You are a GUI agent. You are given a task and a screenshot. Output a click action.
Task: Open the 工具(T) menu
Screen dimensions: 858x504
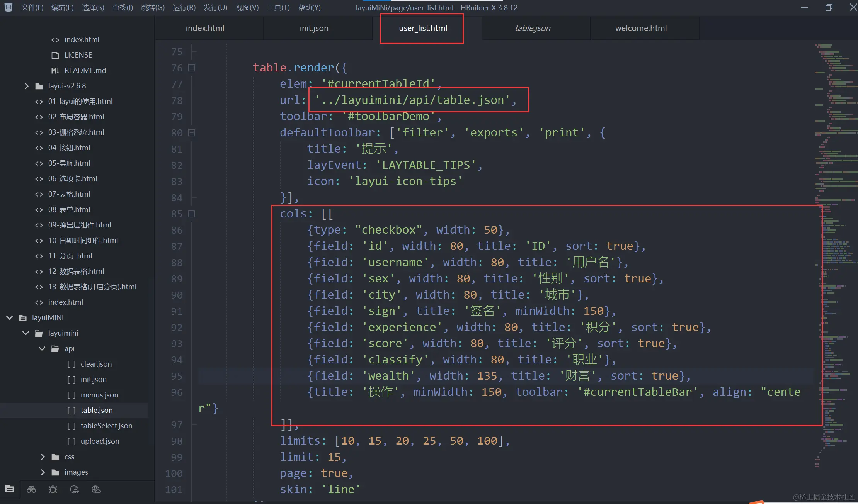point(278,7)
